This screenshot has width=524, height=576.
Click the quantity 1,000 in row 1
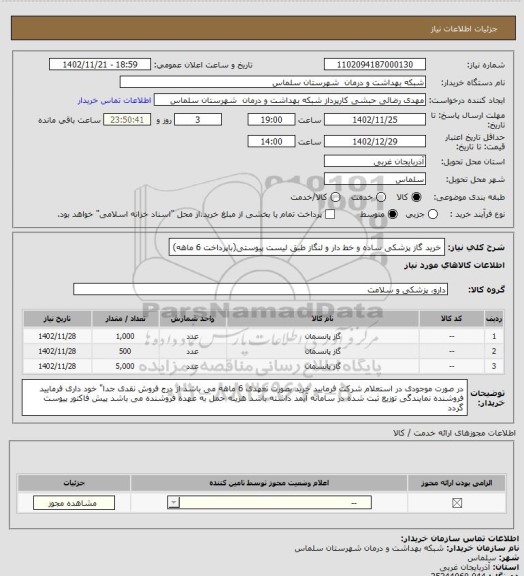(x=125, y=336)
